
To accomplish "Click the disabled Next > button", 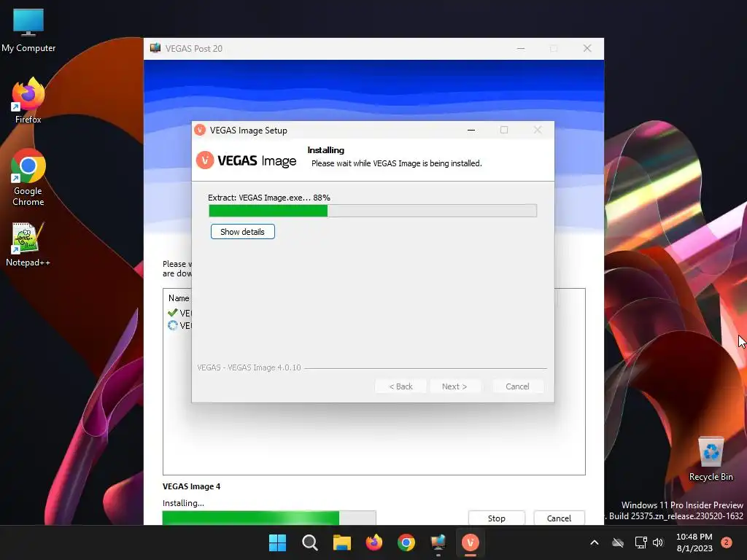I will pos(454,386).
